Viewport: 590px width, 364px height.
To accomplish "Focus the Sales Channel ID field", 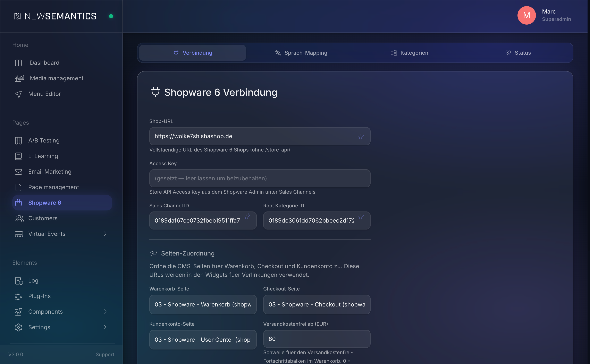I will point(203,220).
